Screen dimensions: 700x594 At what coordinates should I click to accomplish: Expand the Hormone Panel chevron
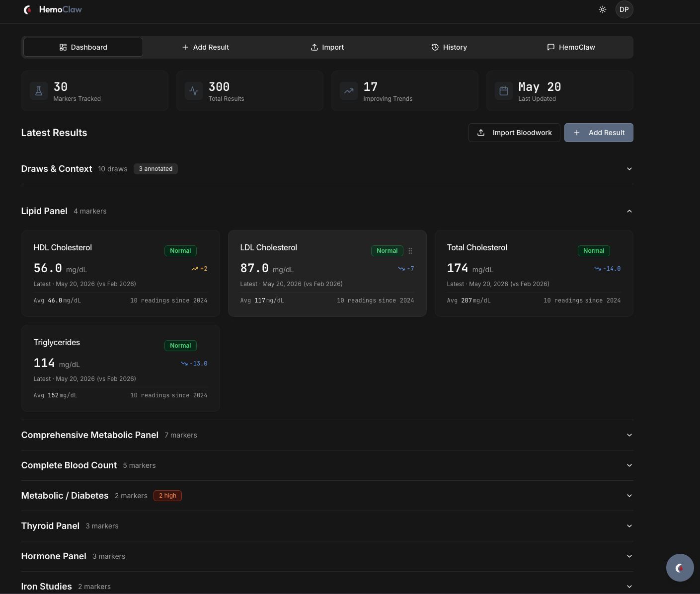pyautogui.click(x=629, y=556)
